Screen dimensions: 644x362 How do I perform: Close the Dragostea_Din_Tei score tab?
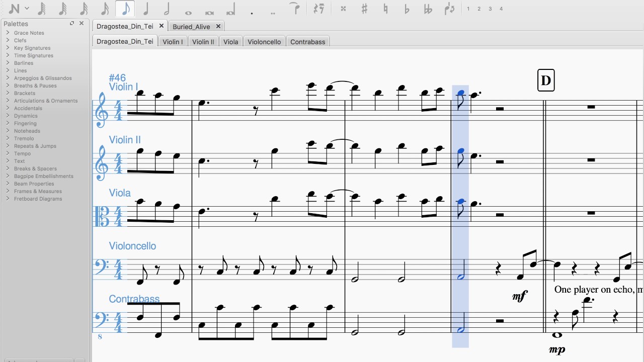coord(162,26)
